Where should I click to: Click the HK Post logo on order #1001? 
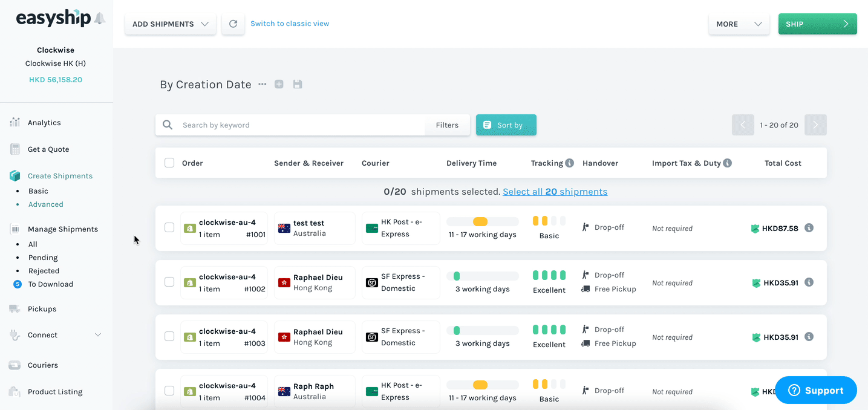371,228
